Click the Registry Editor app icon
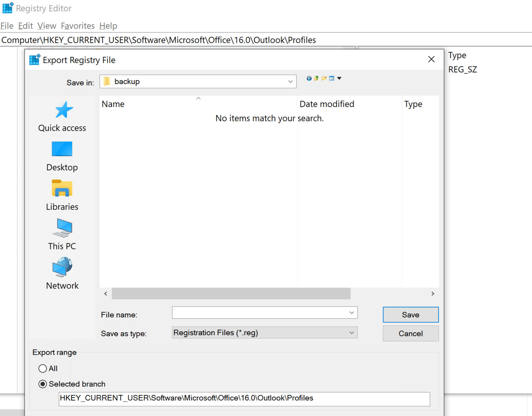Screen dimensions: 532x416 click(x=8, y=8)
